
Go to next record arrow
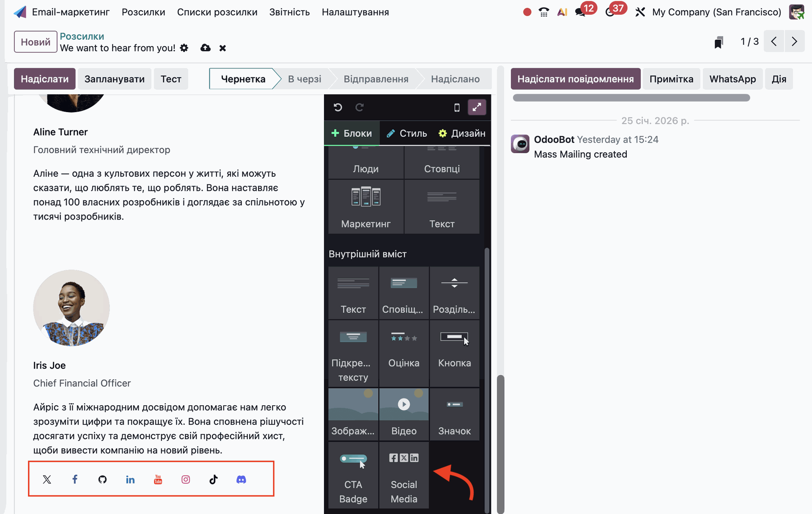[794, 41]
